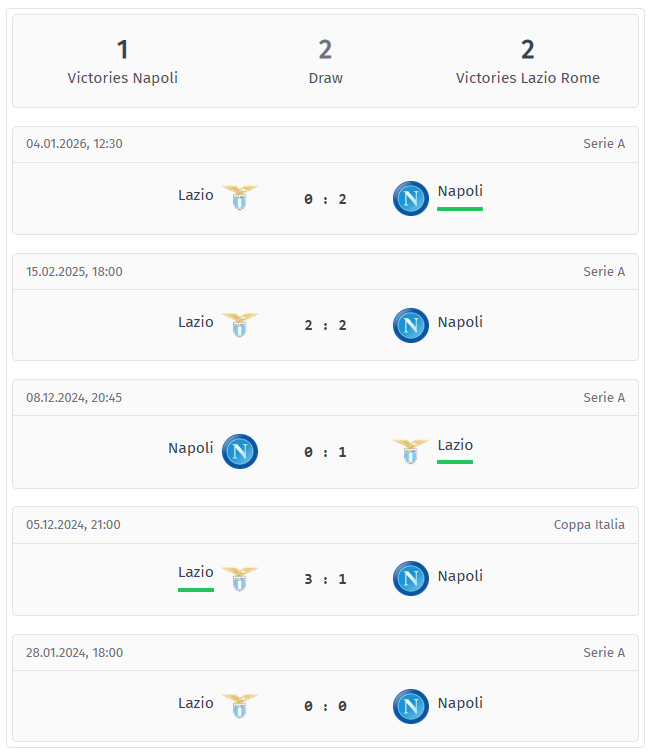The image size is (652, 753).
Task: Open the 2 : 2 match score
Action: click(x=325, y=325)
